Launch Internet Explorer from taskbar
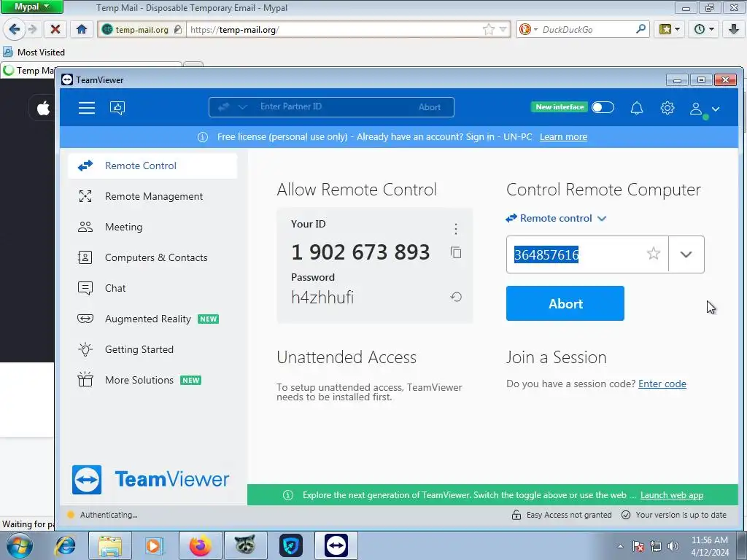This screenshot has width=747, height=560. coord(65,545)
